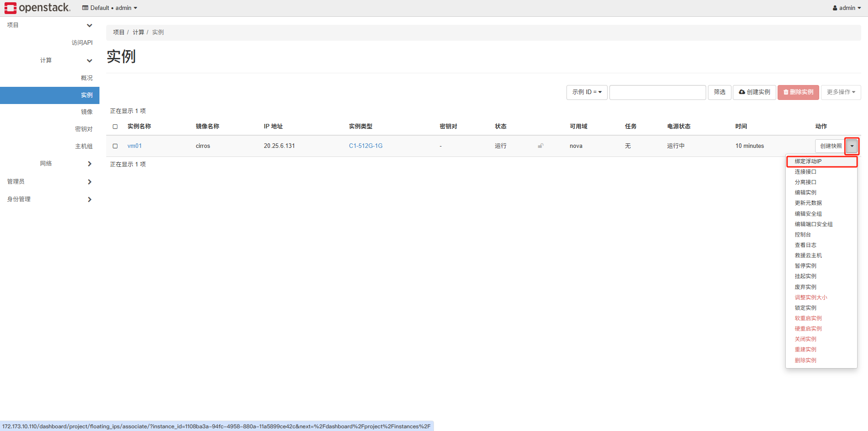Image resolution: width=868 pixels, height=431 pixels.
Task: Tick the checkbox for vm01 instance
Action: pyautogui.click(x=115, y=146)
